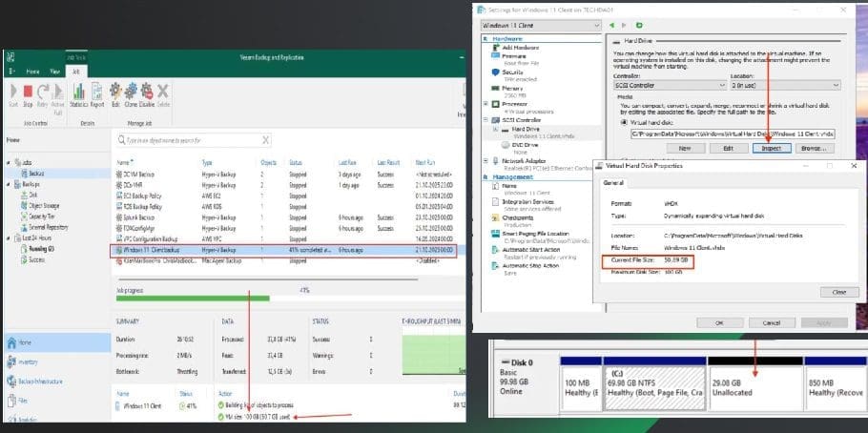Click the green job progress bar
Screen dimensions: 868x433
pos(193,299)
